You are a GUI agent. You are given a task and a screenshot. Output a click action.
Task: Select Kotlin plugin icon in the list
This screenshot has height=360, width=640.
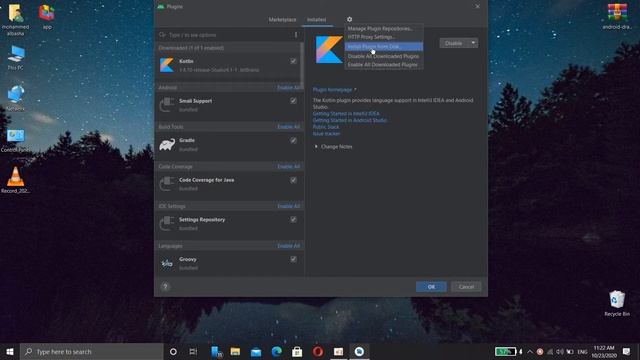point(167,65)
